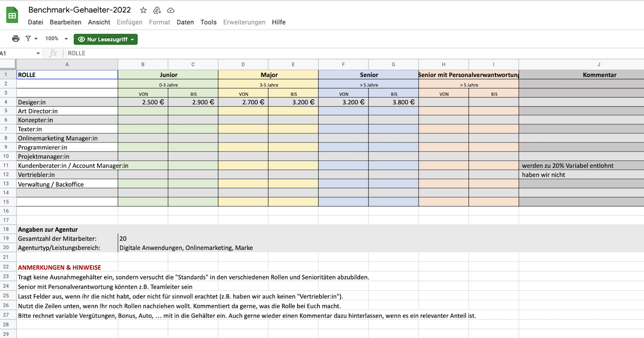Click the Google Sheets home logo
This screenshot has width=644, height=338.
click(x=12, y=15)
